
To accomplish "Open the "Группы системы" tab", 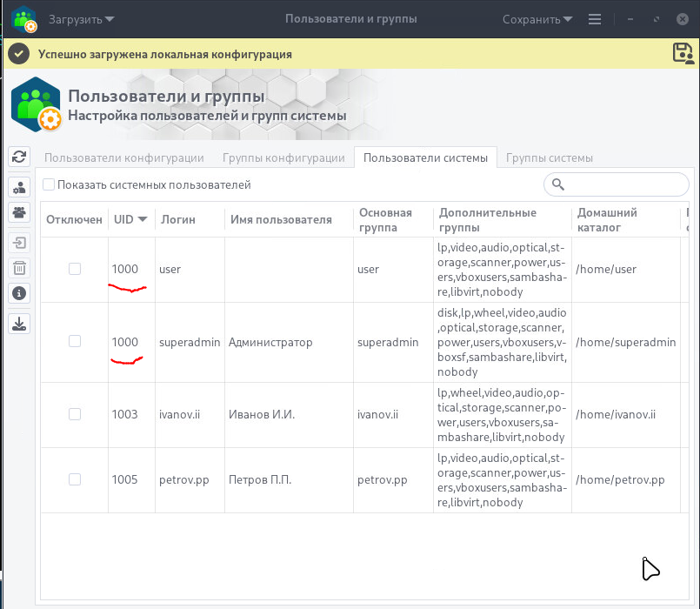I will (550, 157).
